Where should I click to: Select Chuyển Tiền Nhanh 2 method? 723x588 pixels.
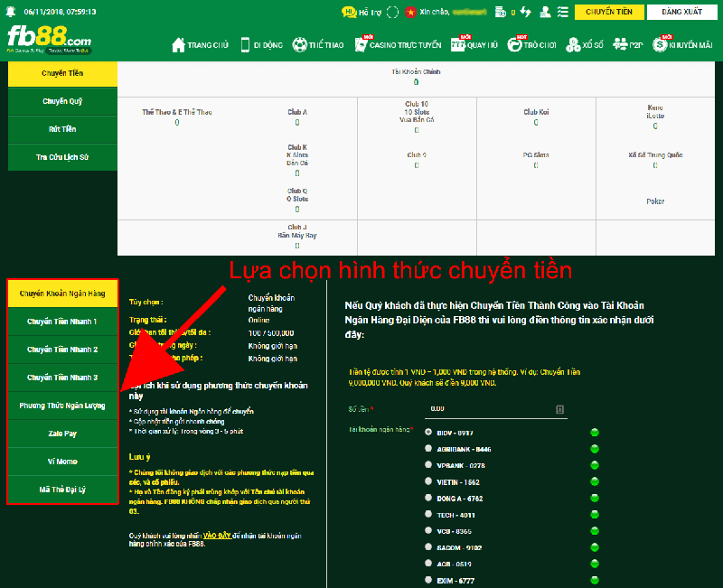62,350
